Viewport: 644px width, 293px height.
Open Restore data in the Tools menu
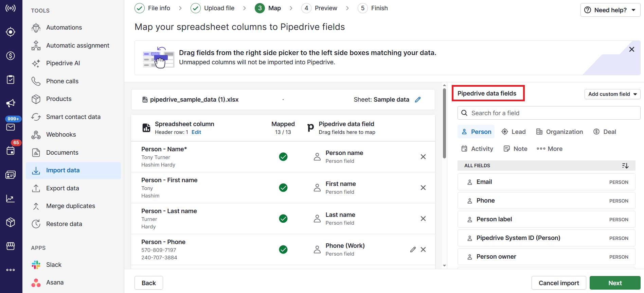(73, 224)
